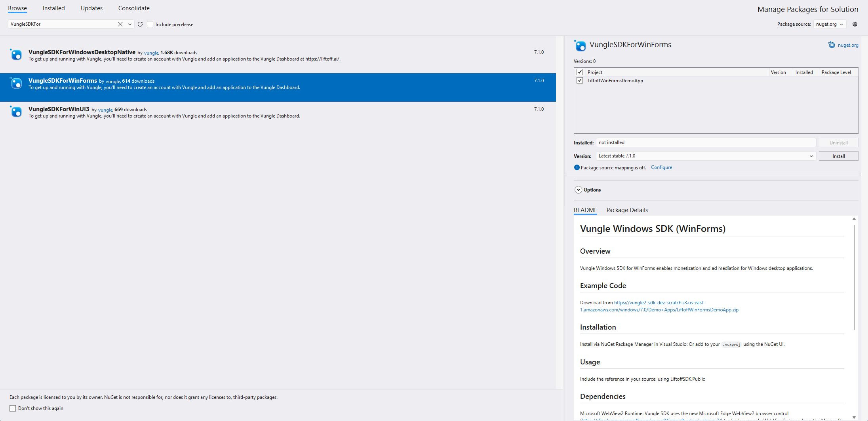Click the README vertical scrollbar thumb
Image resolution: width=868 pixels, height=421 pixels.
click(x=854, y=277)
